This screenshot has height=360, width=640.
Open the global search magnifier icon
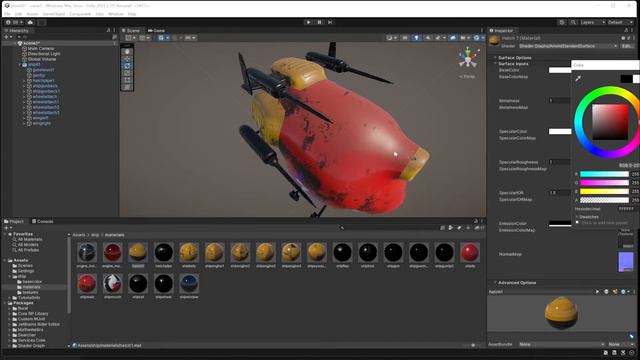[x=573, y=22]
